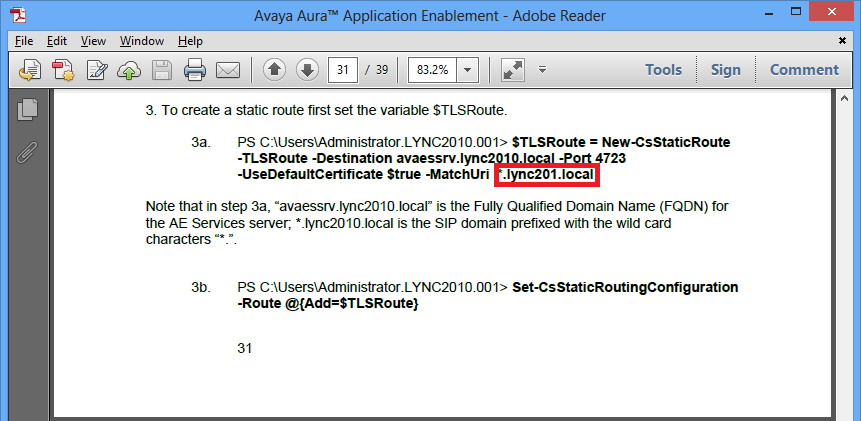Click the vertical scrollbar up arrow
Screen dimensions: 861x421
tap(846, 98)
